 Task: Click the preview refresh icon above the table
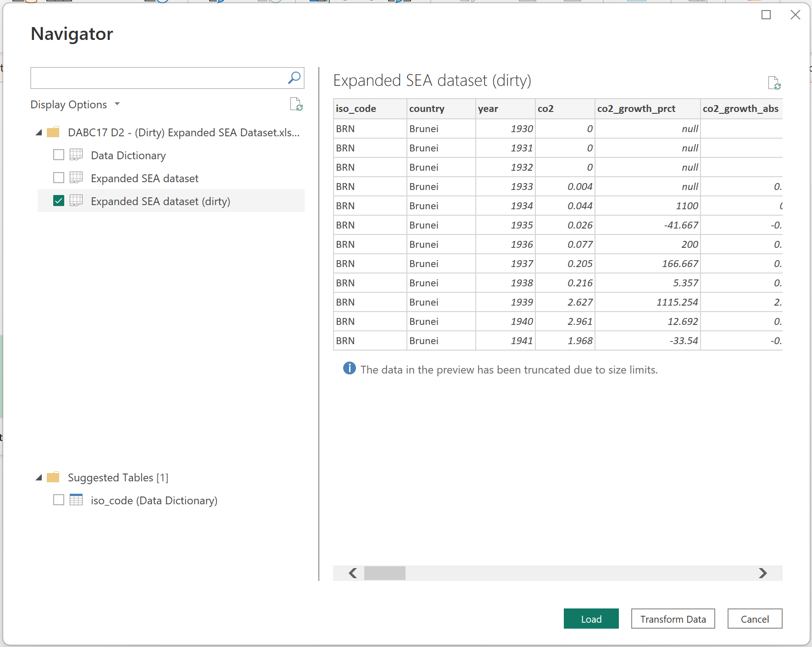[x=774, y=83]
